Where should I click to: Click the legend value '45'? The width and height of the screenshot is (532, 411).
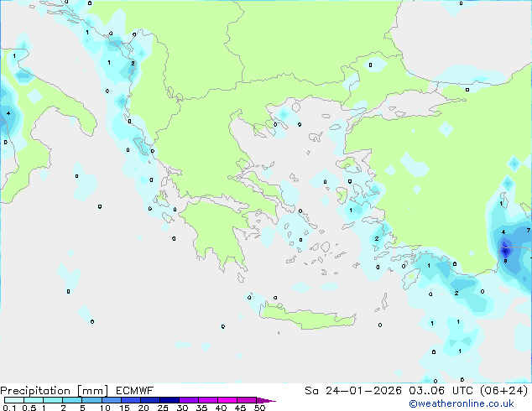240,408
